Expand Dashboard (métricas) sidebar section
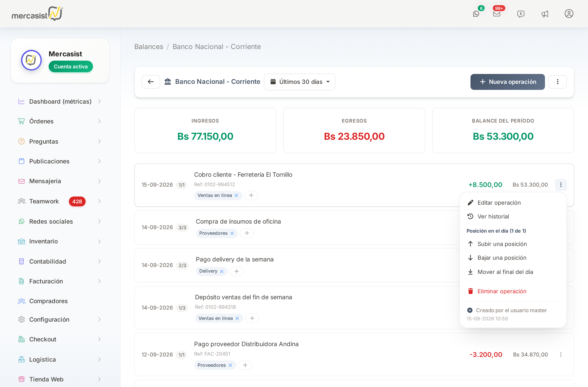The width and height of the screenshot is (588, 387). coord(60,101)
